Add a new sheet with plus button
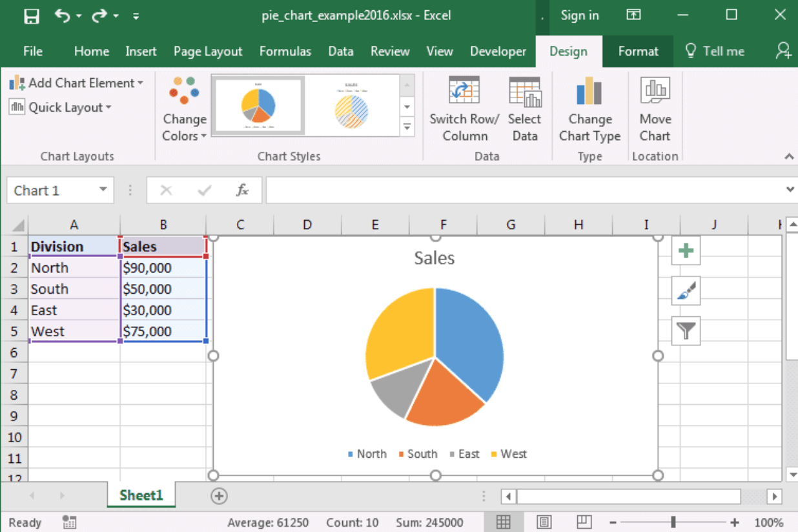 [220, 496]
